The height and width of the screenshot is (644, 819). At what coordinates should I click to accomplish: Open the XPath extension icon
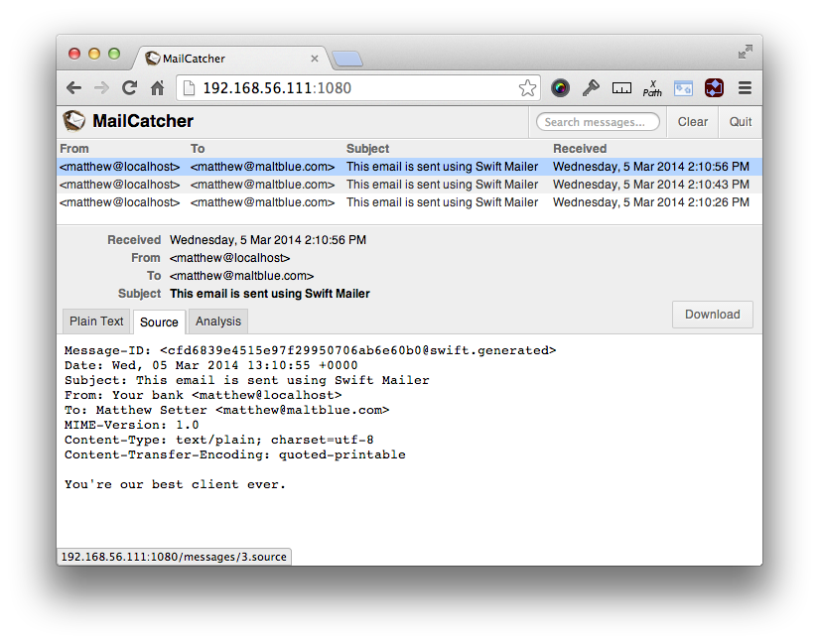652,88
